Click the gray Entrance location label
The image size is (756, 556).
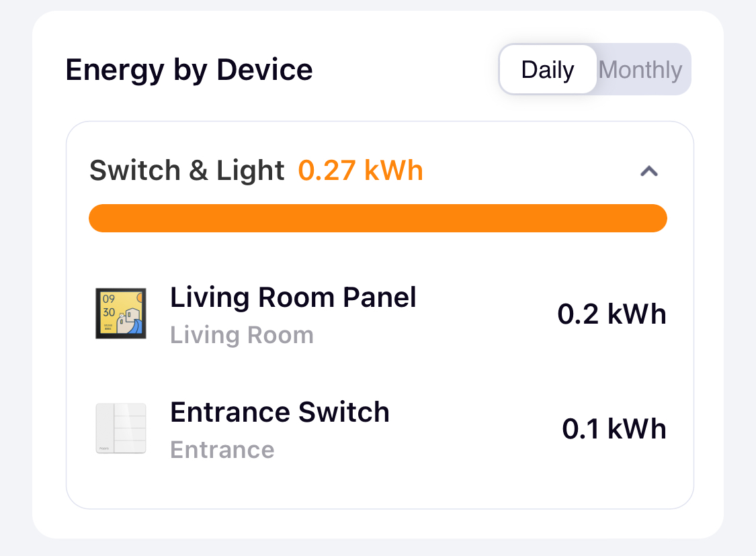[222, 450]
